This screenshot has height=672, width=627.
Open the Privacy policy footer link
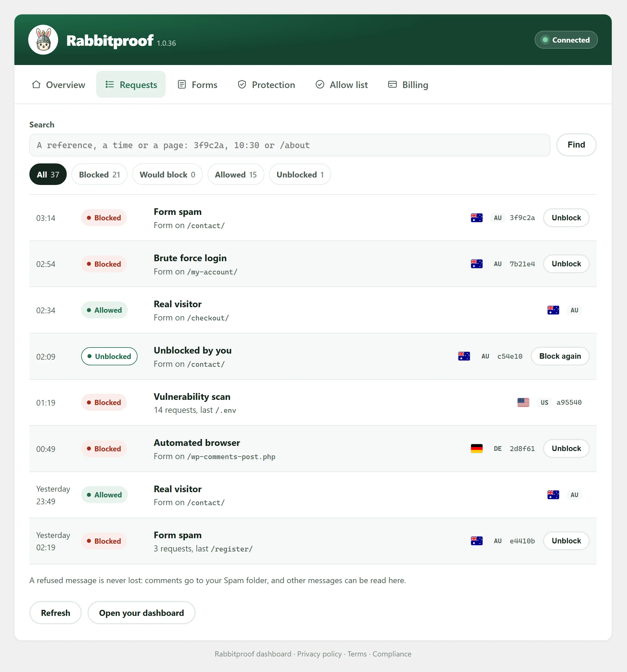coord(319,654)
